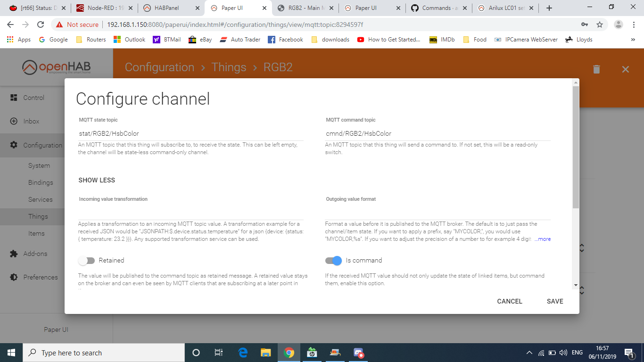Disable the Is command toggle
This screenshot has height=362, width=644.
(333, 260)
